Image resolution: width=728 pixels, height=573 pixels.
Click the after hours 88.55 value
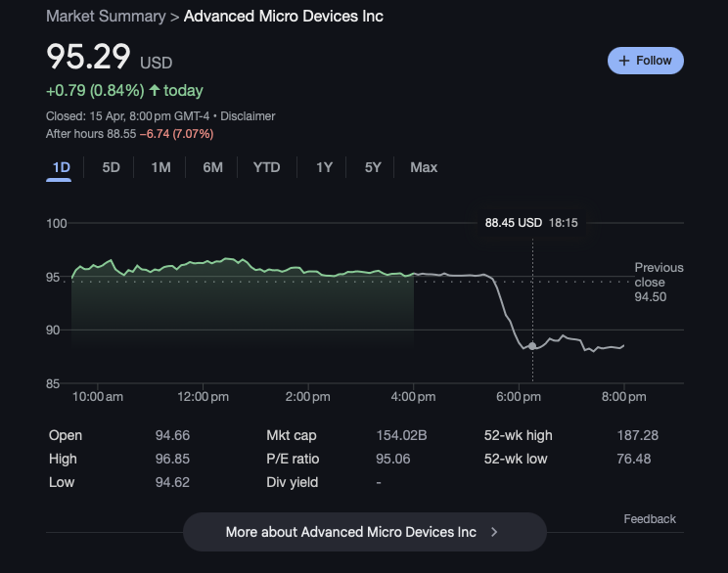(121, 134)
